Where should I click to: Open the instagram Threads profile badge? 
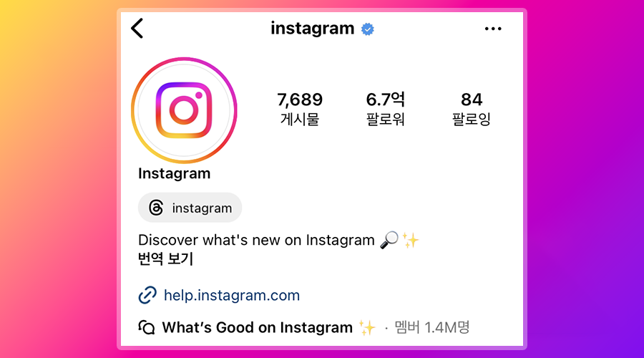190,208
